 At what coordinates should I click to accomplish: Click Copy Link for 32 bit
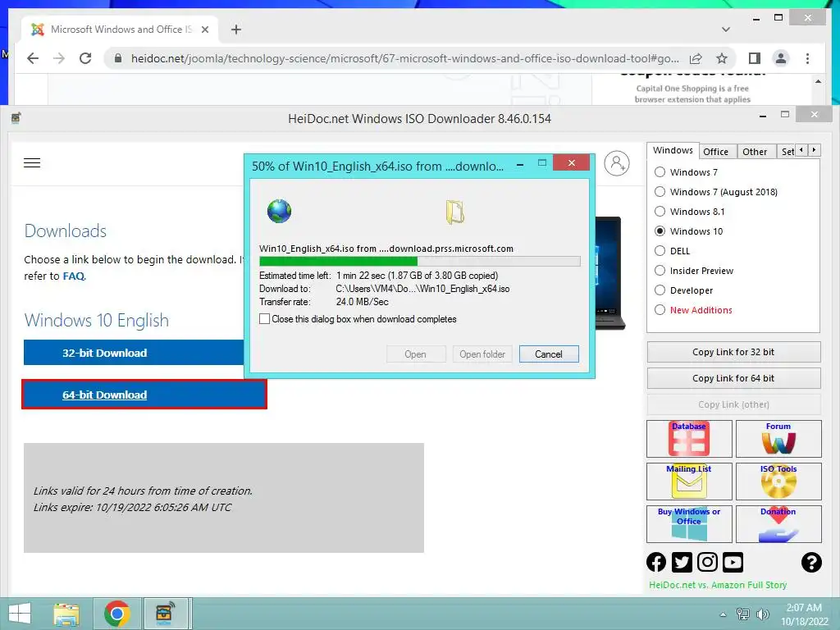733,352
